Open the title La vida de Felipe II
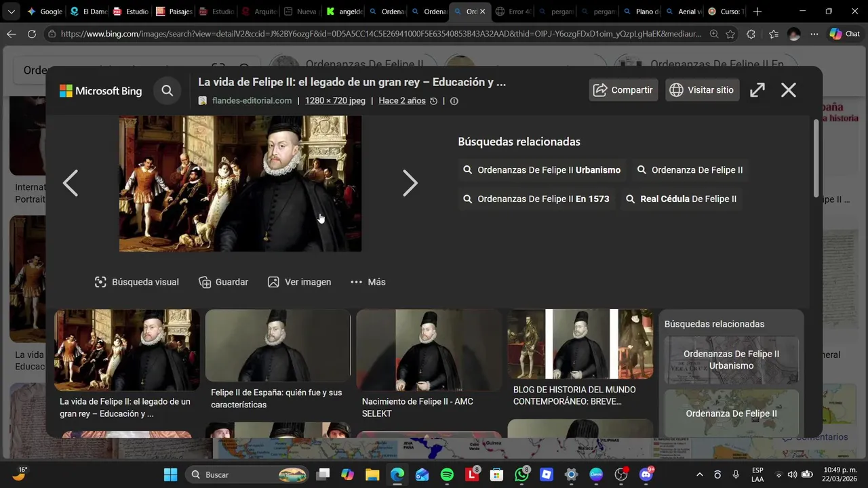The width and height of the screenshot is (868, 488). [352, 82]
